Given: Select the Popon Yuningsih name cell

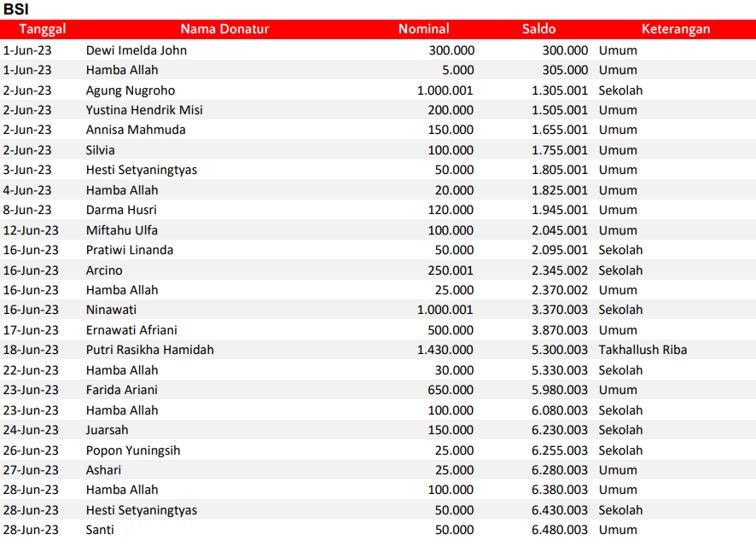Looking at the screenshot, I should click(x=133, y=450).
